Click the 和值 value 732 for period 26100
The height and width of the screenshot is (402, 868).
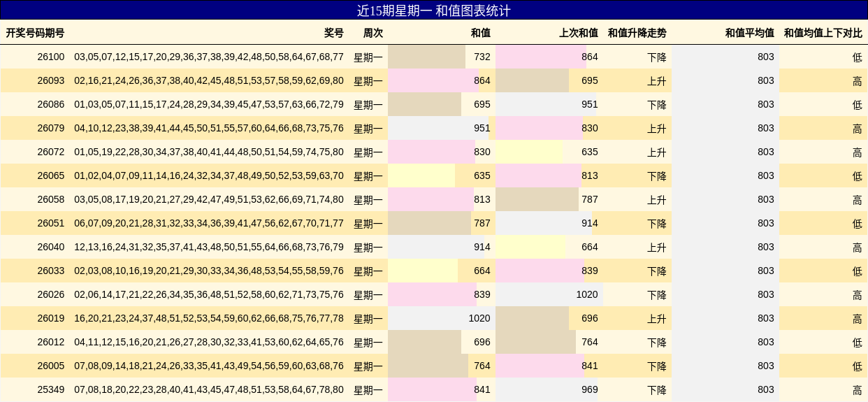click(x=482, y=57)
